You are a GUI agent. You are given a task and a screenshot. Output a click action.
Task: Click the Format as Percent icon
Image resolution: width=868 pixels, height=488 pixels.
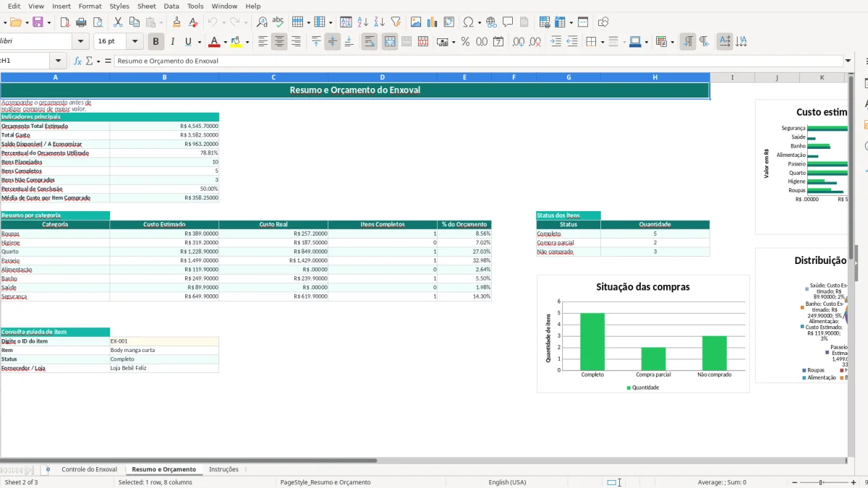point(465,42)
